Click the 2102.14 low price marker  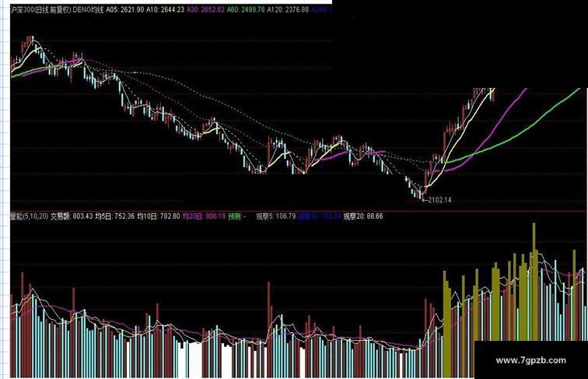437,200
